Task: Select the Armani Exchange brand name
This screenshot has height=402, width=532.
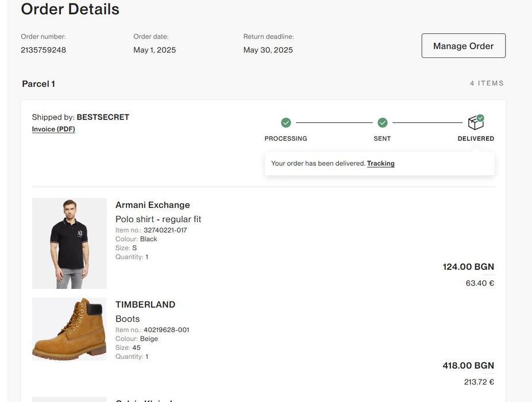Action: [x=153, y=205]
